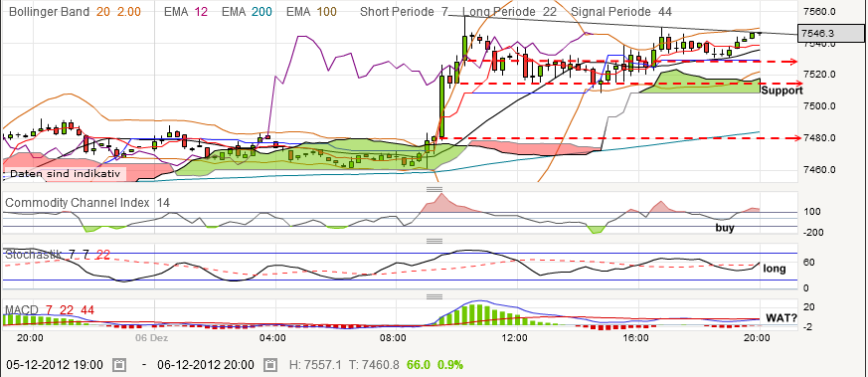868x377 pixels.
Task: Click the -2 level on MACD axis
Action: (808, 327)
